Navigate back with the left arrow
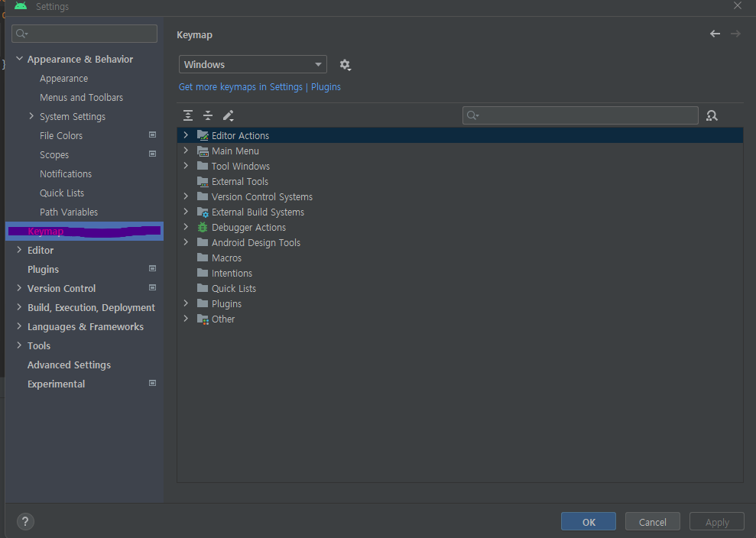The width and height of the screenshot is (756, 538). [x=715, y=34]
